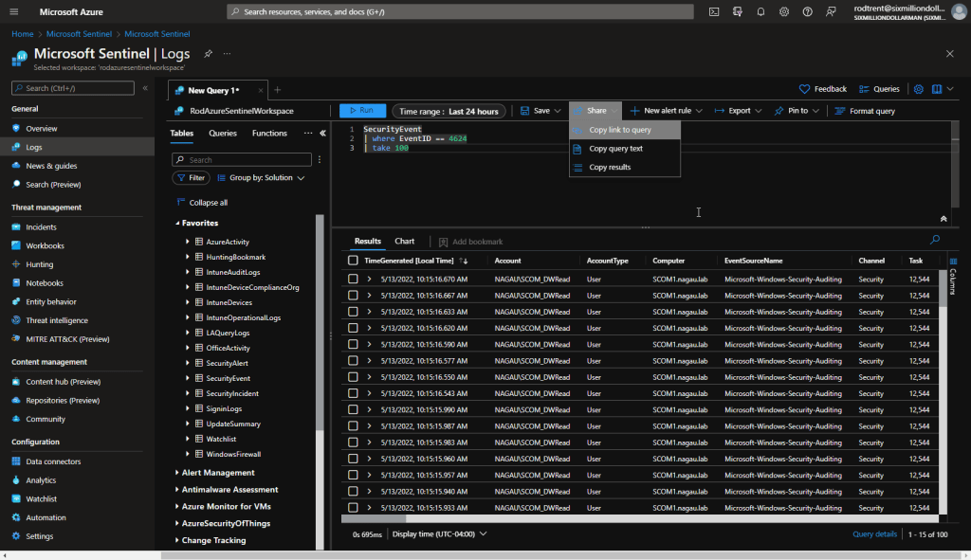Check the row with time 10:15:16.590 AM
The height and width of the screenshot is (560, 971).
(353, 344)
